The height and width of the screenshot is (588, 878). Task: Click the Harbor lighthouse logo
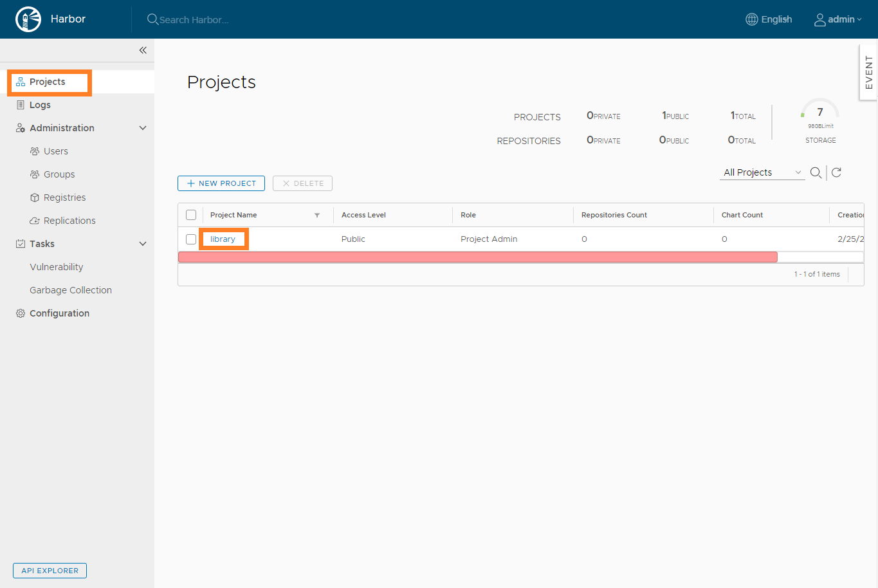(28, 19)
